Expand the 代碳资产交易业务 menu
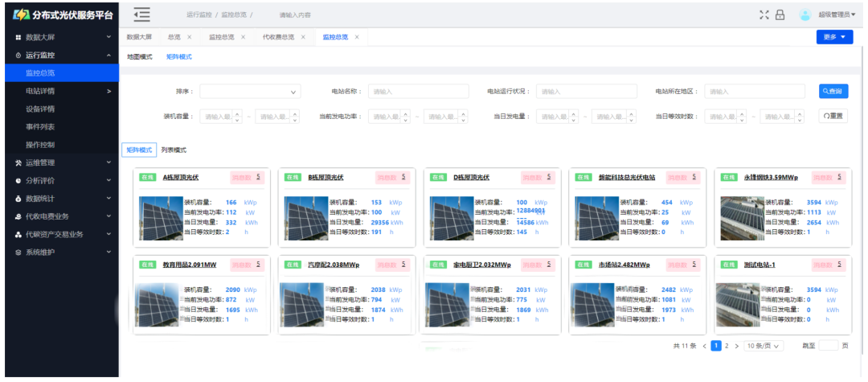 [62, 234]
